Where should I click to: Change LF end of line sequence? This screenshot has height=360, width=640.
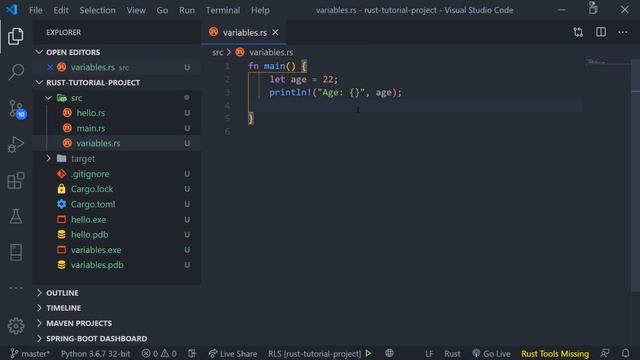tap(429, 353)
